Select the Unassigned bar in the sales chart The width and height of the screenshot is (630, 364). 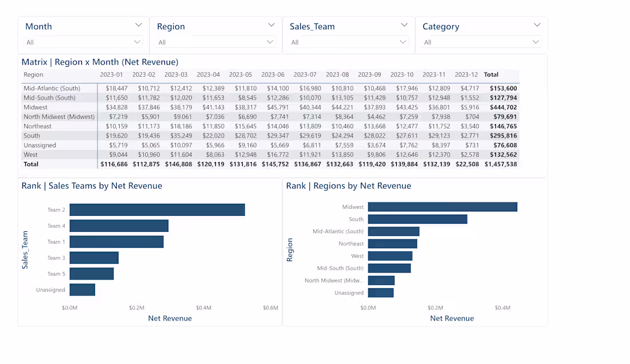click(x=82, y=290)
